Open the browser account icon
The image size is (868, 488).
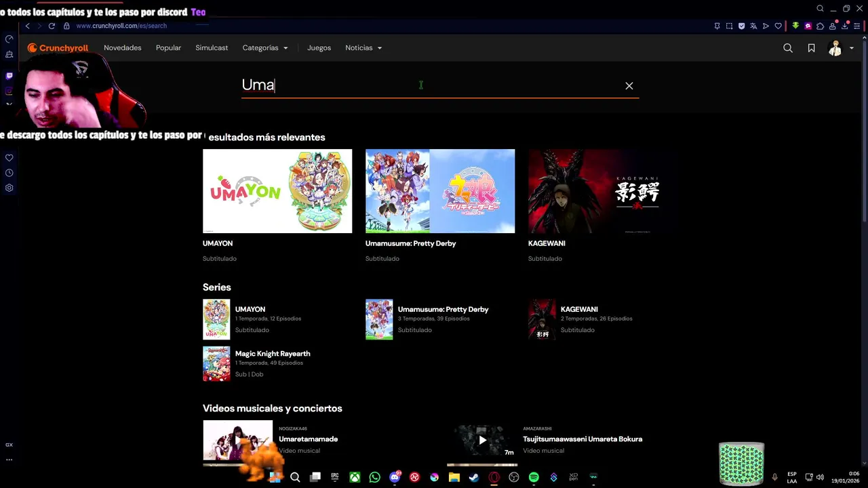[x=832, y=26]
